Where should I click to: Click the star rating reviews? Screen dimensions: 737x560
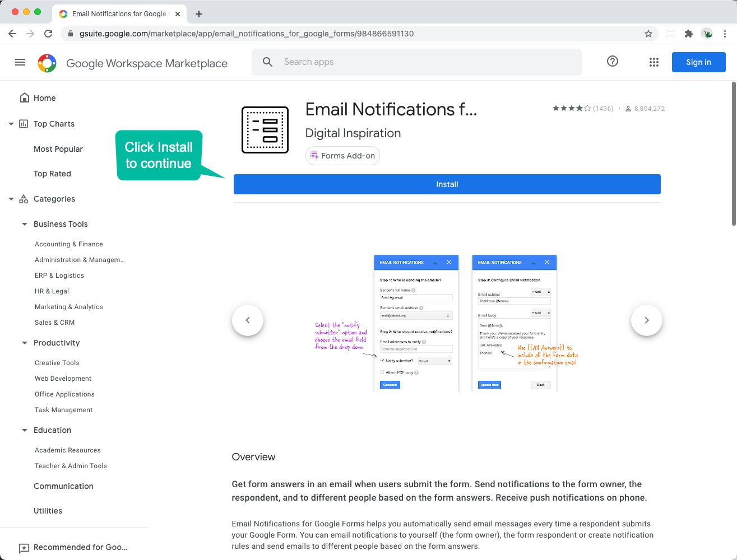(x=583, y=109)
